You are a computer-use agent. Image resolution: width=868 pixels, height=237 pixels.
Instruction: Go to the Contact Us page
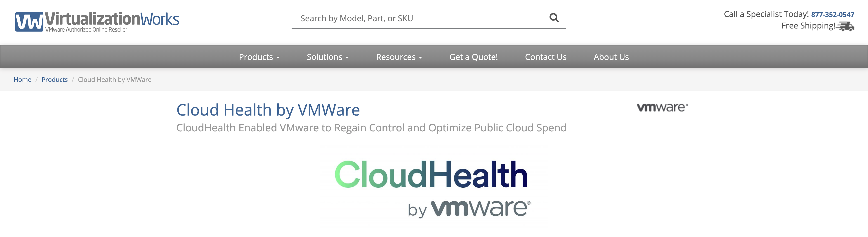(545, 57)
